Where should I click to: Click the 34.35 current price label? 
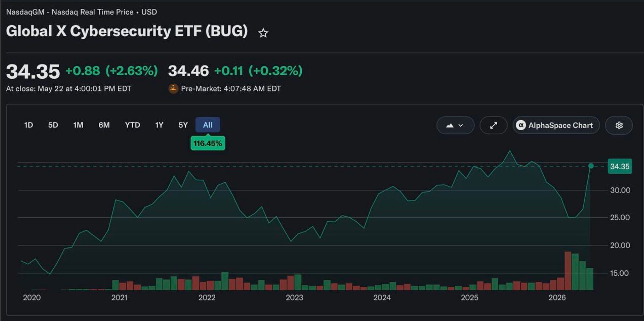point(620,166)
